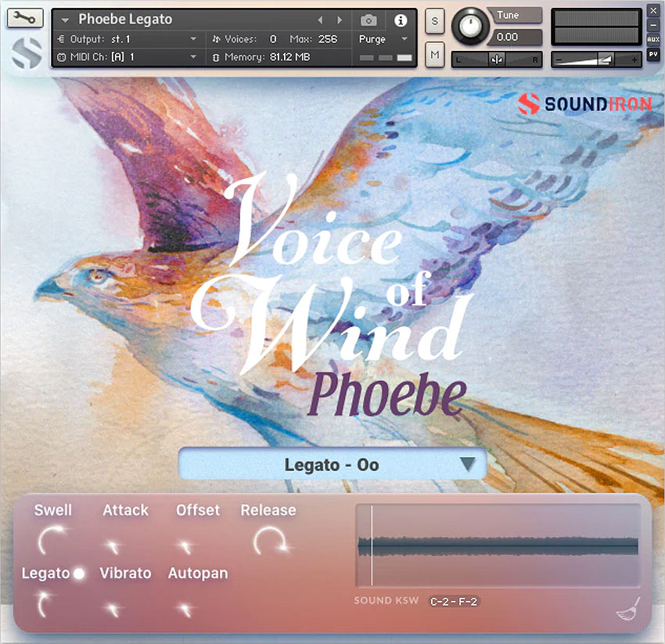Click the waveform display area
This screenshot has width=665, height=644.
(498, 545)
